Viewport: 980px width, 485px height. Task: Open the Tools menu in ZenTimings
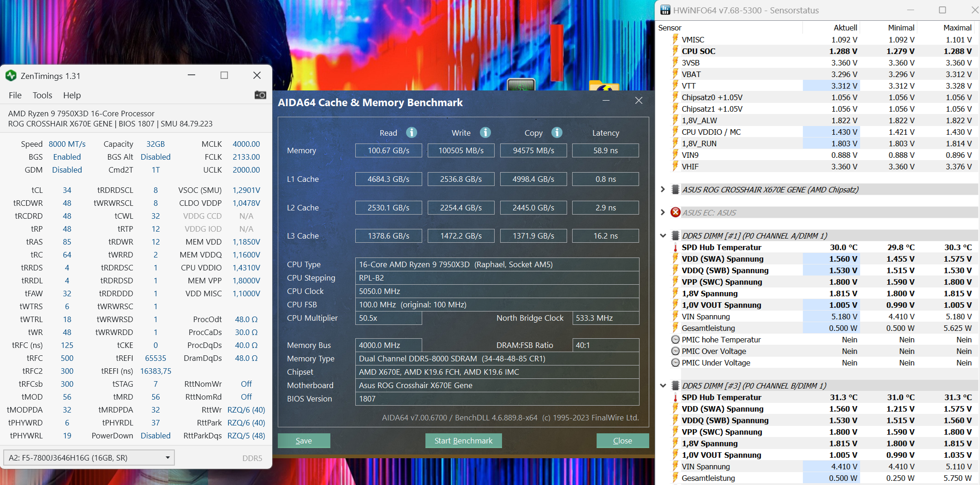coord(42,95)
